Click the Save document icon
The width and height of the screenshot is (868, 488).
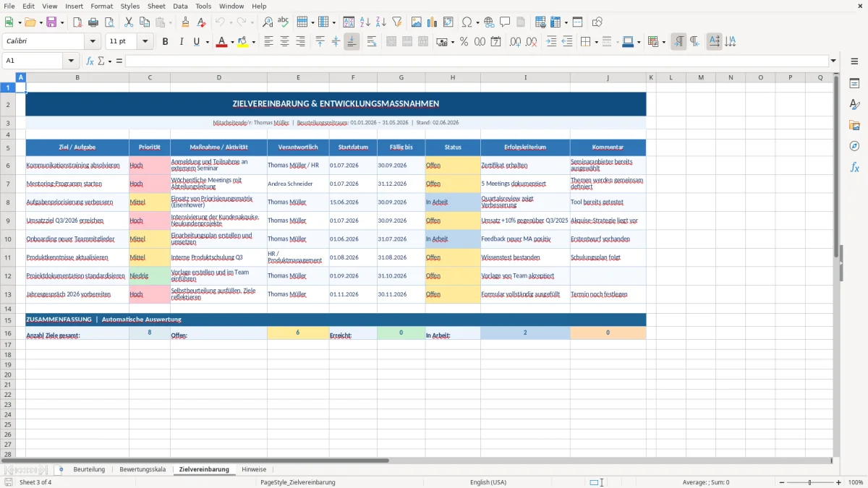click(51, 22)
